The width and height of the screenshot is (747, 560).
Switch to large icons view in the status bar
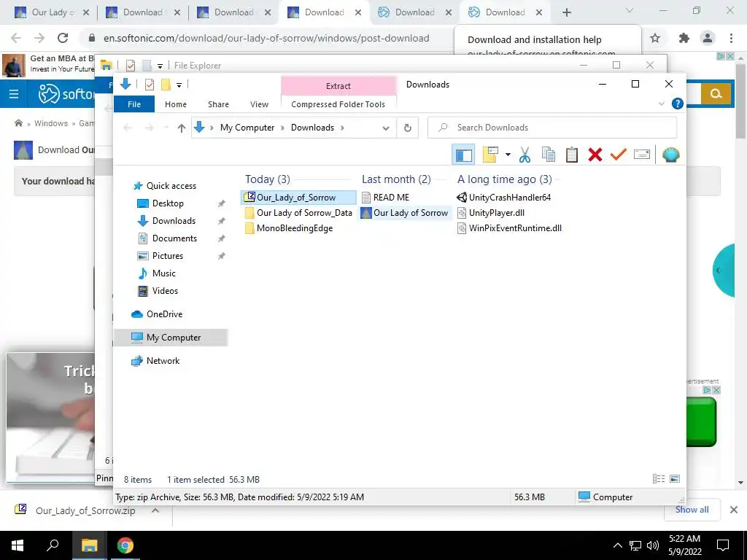(x=675, y=479)
